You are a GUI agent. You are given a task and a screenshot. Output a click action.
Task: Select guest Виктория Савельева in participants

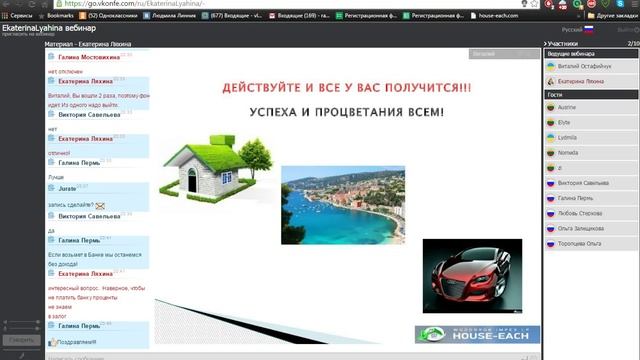591,183
